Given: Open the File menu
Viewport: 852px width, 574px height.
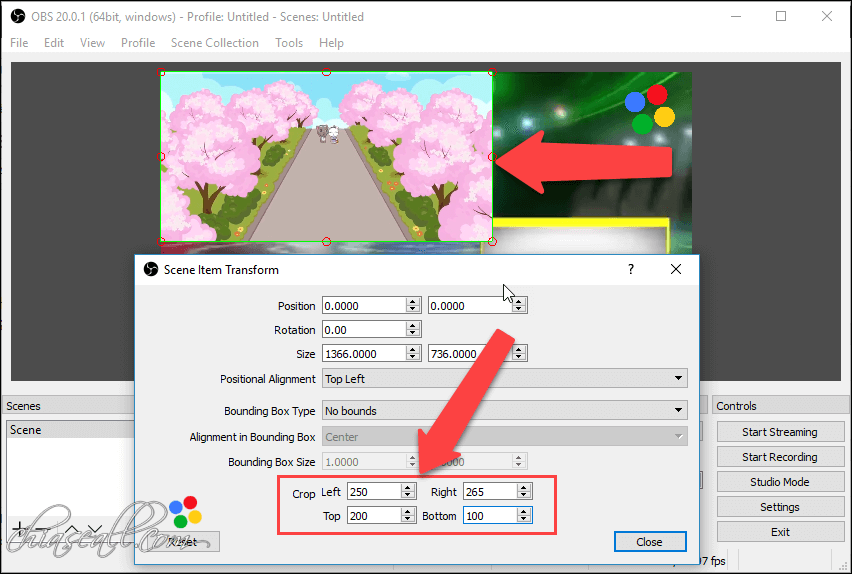Looking at the screenshot, I should [x=19, y=43].
